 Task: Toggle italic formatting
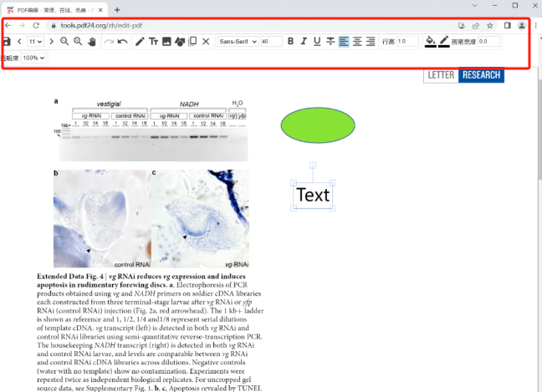[304, 41]
